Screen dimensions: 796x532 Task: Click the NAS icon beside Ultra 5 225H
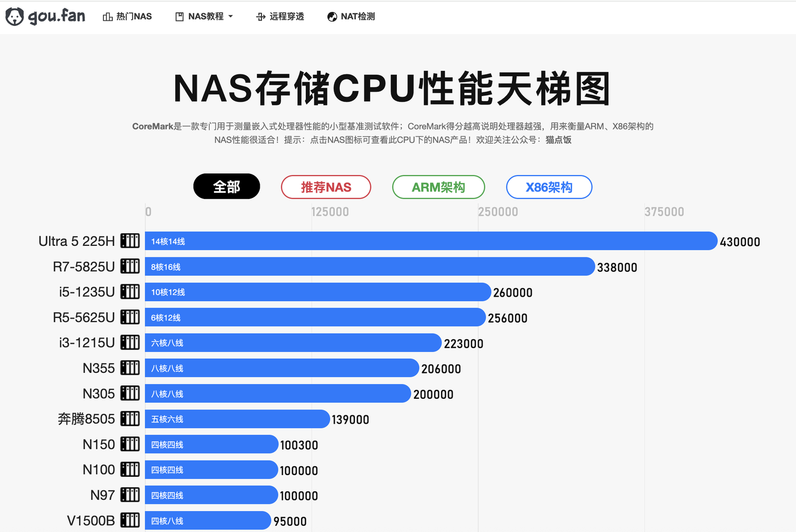click(130, 241)
